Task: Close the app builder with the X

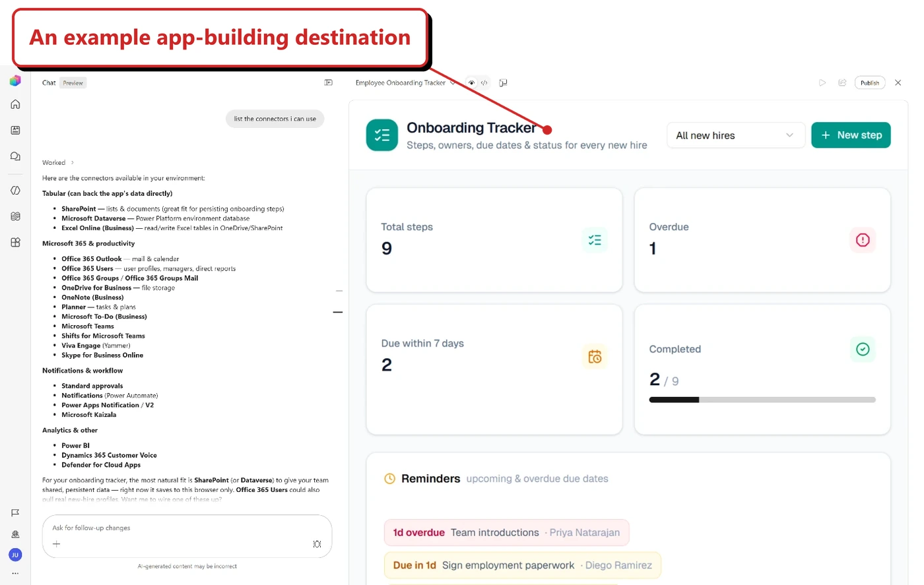Action: pos(898,82)
